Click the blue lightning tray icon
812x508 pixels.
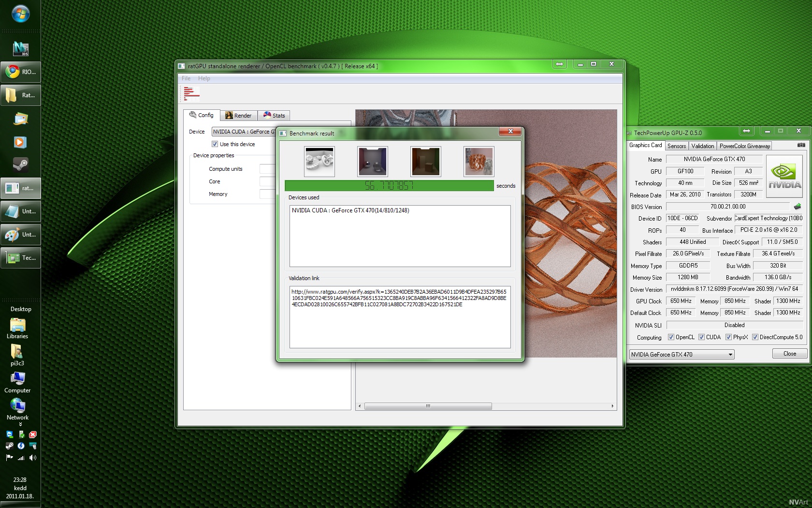(x=21, y=446)
